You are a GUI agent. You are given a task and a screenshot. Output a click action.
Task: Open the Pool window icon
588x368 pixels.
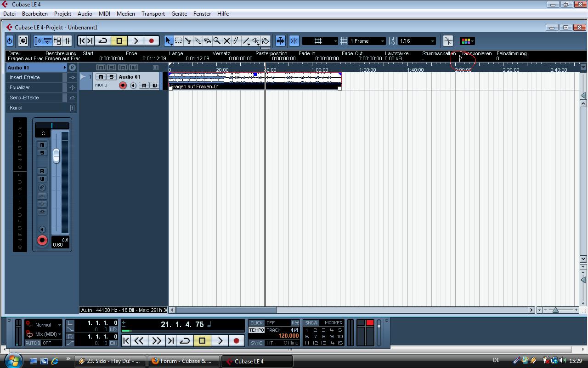[57, 41]
